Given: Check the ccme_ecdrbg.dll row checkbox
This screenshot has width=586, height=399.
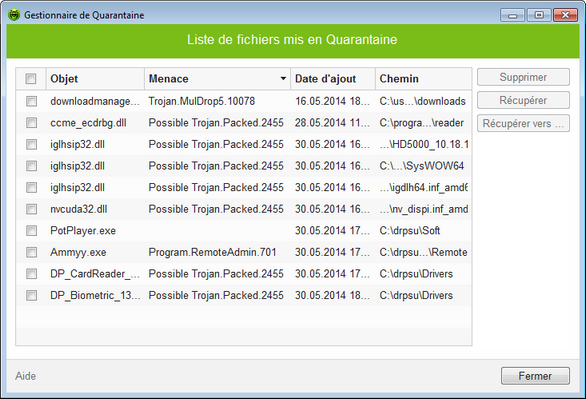Looking at the screenshot, I should 31,123.
